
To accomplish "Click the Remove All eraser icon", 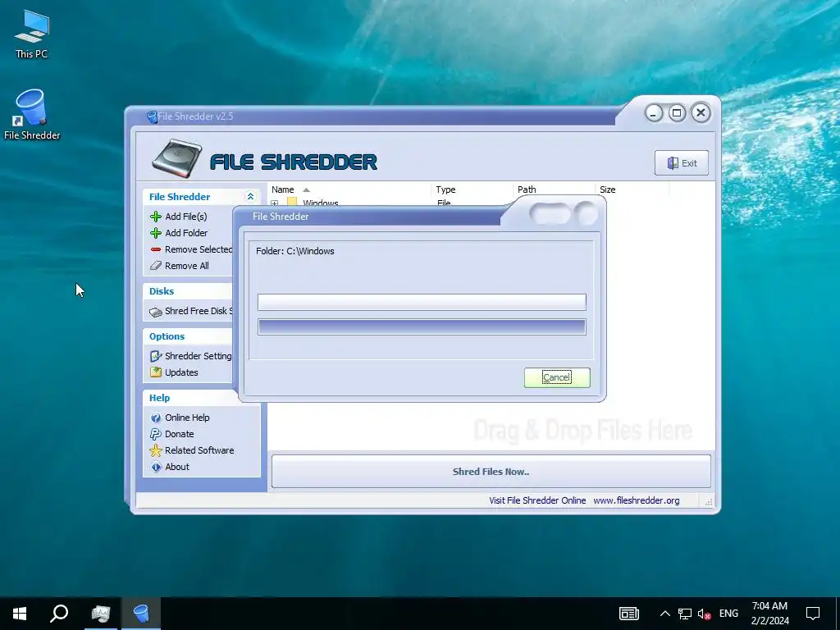I will pos(156,266).
